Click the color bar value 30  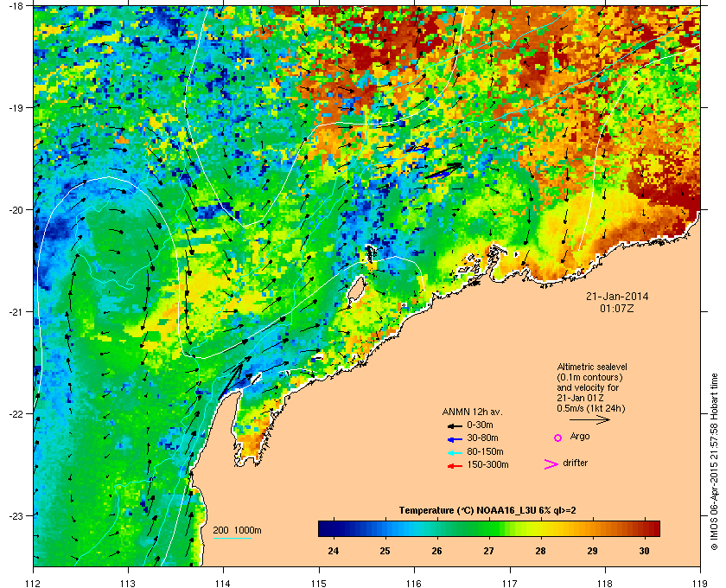tap(644, 551)
